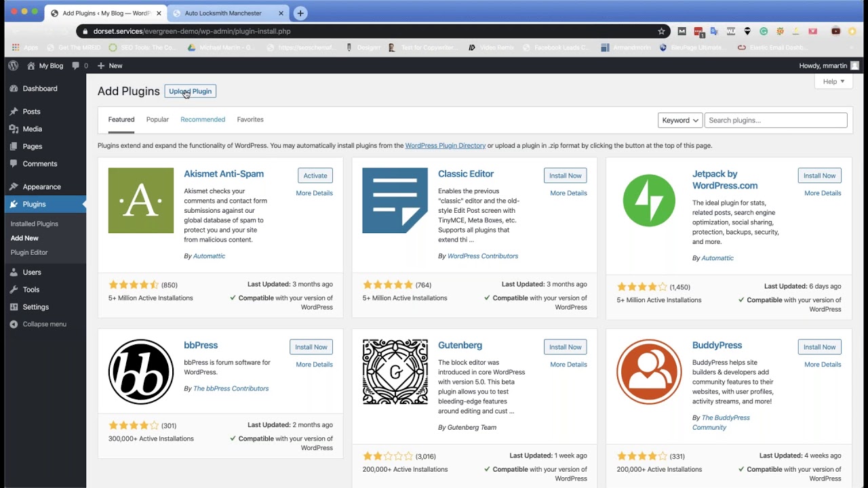Expand the Help panel
Image resolution: width=868 pixels, height=488 pixels.
point(833,81)
